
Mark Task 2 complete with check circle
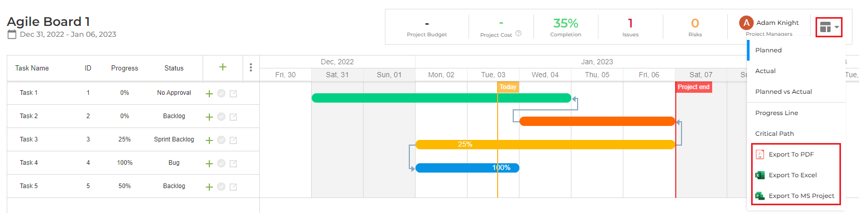click(221, 117)
